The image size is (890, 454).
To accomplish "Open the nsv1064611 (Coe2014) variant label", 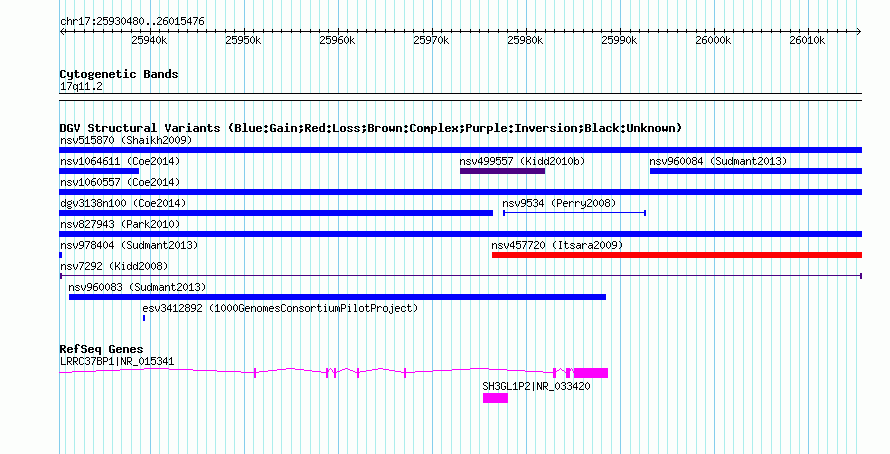I will 120,161.
